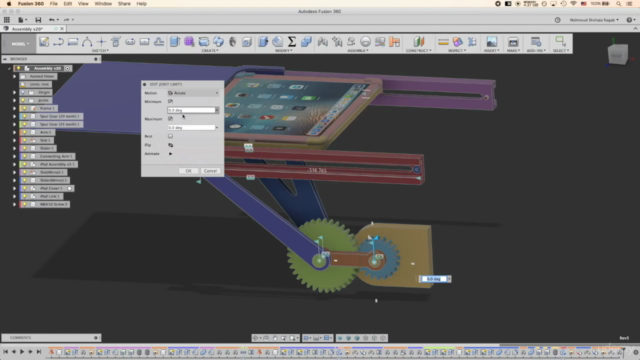Image resolution: width=640 pixels, height=360 pixels.
Task: Toggle the Maximum limit checkbox
Action: tap(170, 118)
